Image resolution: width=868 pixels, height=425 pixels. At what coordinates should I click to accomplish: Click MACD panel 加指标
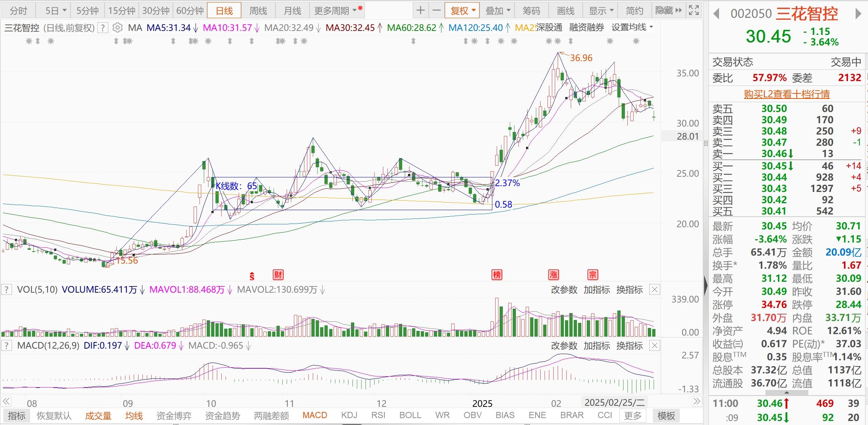597,345
